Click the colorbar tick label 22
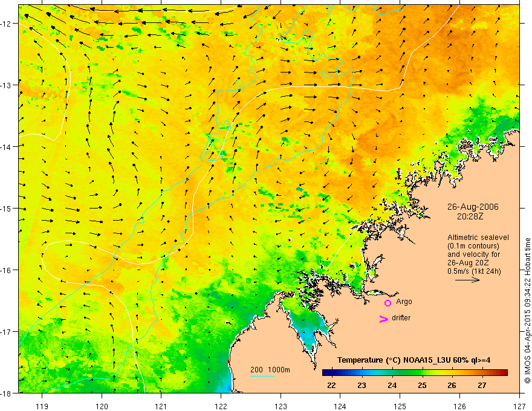The image size is (532, 411). pyautogui.click(x=331, y=385)
